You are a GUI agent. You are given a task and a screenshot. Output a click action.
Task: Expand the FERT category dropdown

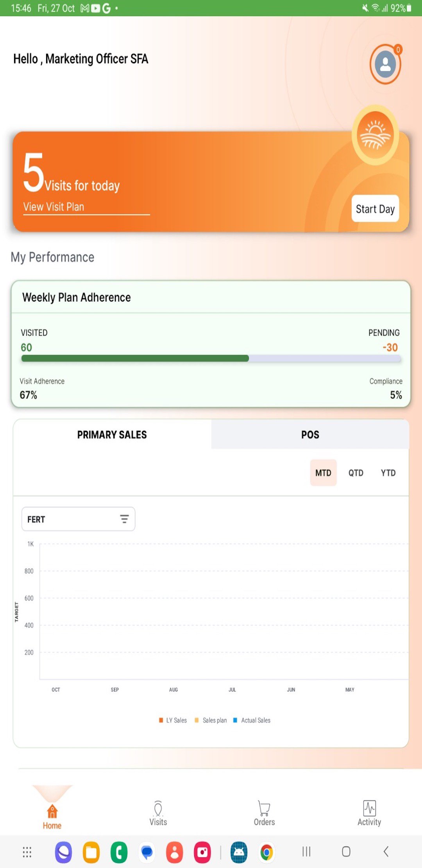click(x=78, y=519)
